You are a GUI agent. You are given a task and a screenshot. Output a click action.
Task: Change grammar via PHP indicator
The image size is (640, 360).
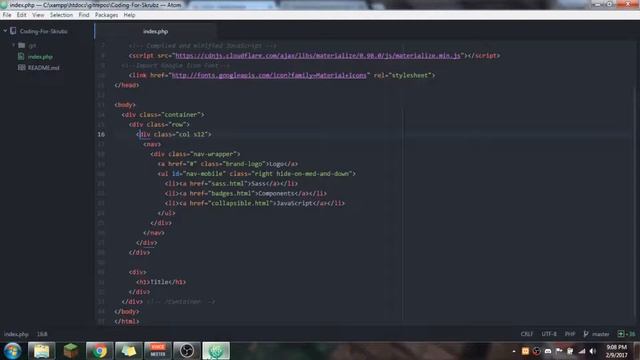click(570, 334)
